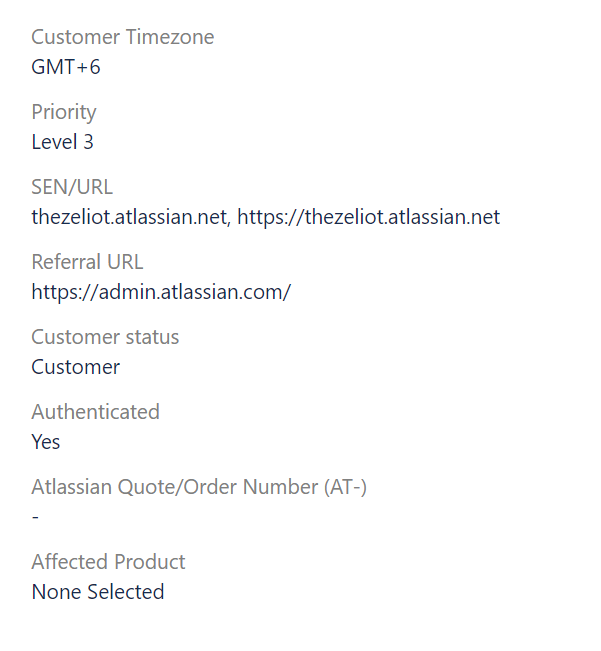
Task: Click the Priority field label
Action: click(x=64, y=113)
